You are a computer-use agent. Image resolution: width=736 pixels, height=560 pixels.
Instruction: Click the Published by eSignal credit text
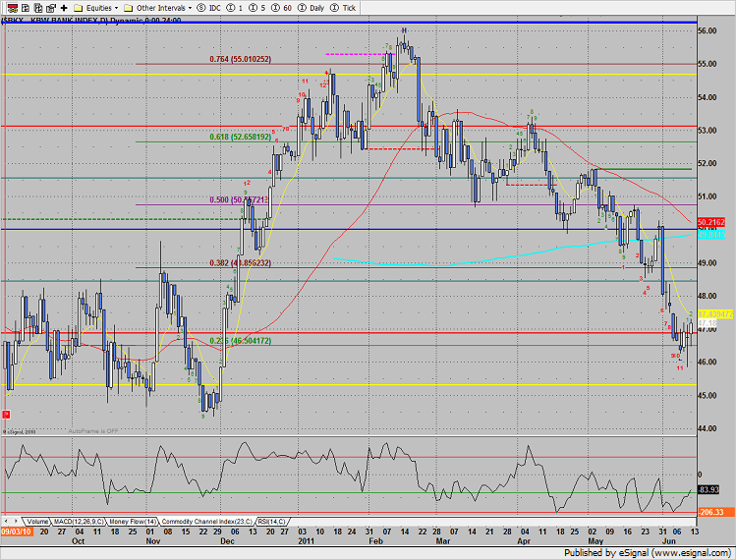[649, 553]
